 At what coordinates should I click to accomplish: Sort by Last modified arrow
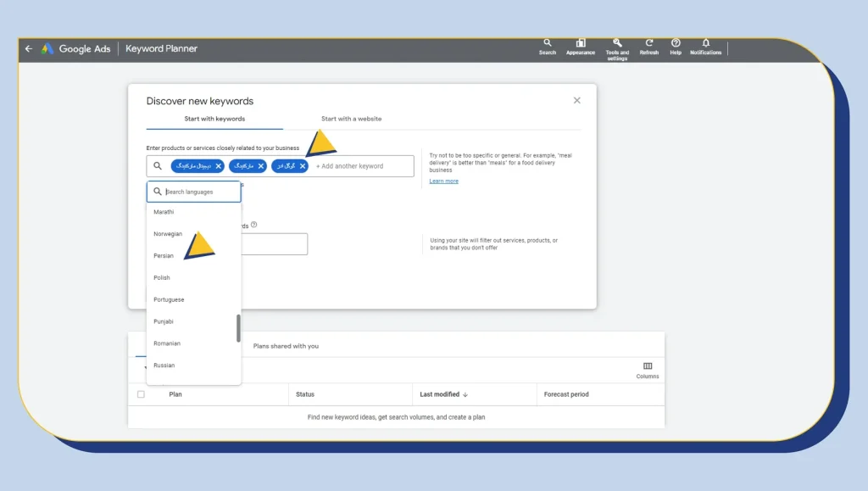point(465,394)
